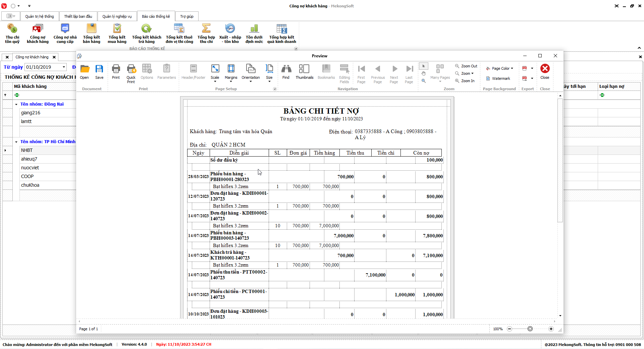Collapse the Tên nhóm: Đồng Nai group
This screenshot has height=349, width=644.
click(16, 104)
